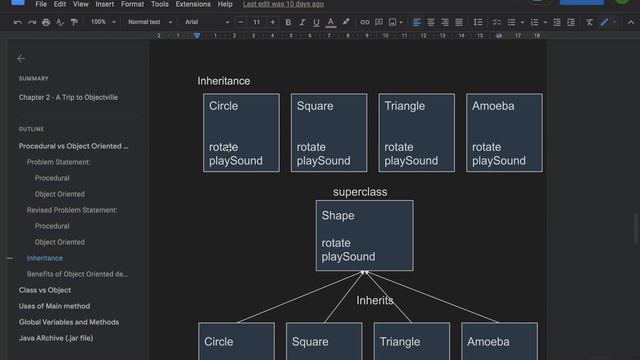Insert a checklist
Viewport: 640px width, 360px height.
496,22
